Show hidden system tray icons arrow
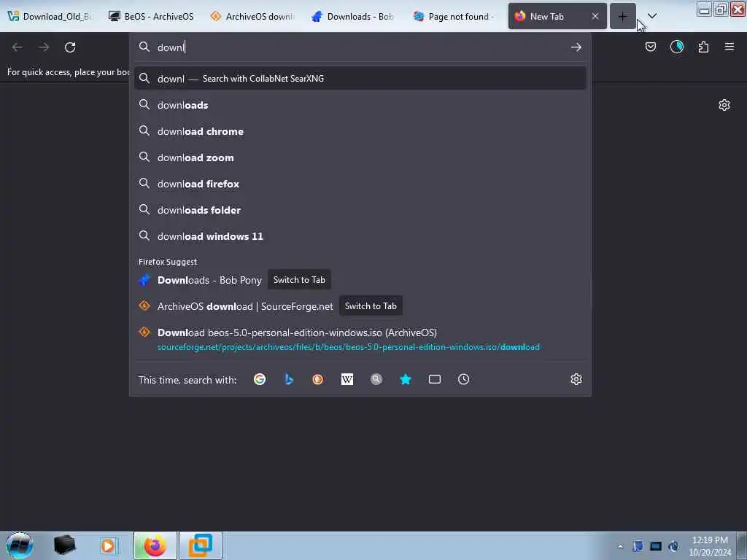 coord(620,546)
